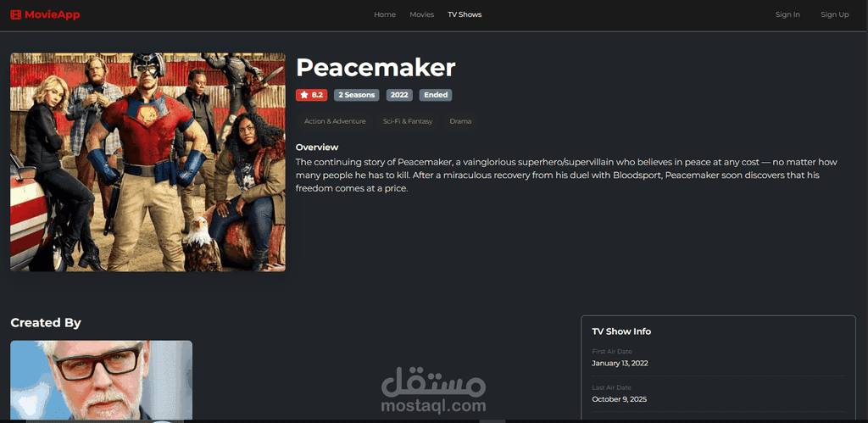Select the Ended status badge

point(436,95)
